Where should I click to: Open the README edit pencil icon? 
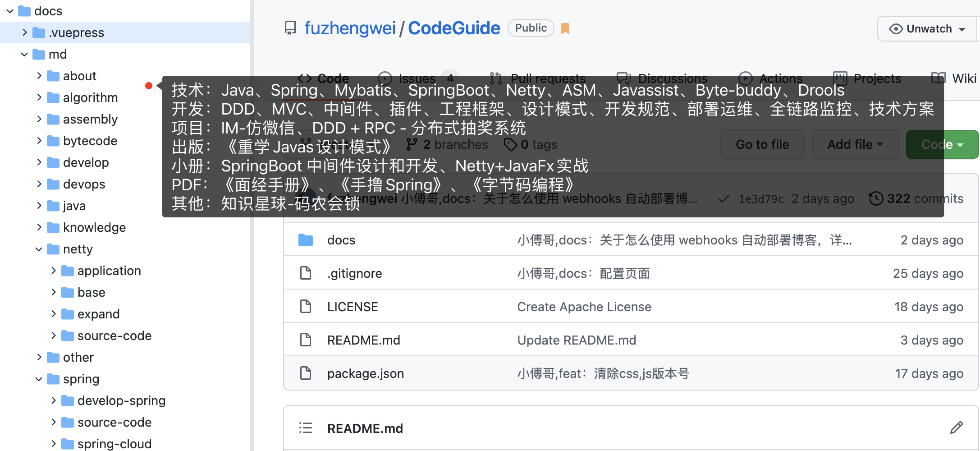coord(957,427)
